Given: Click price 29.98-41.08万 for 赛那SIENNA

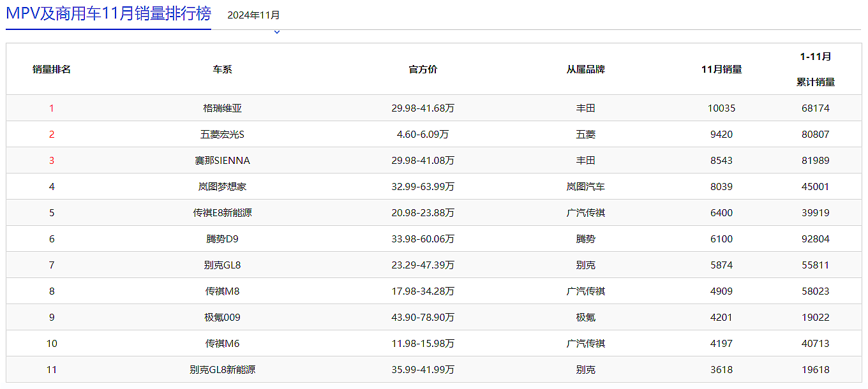Looking at the screenshot, I should tap(423, 161).
